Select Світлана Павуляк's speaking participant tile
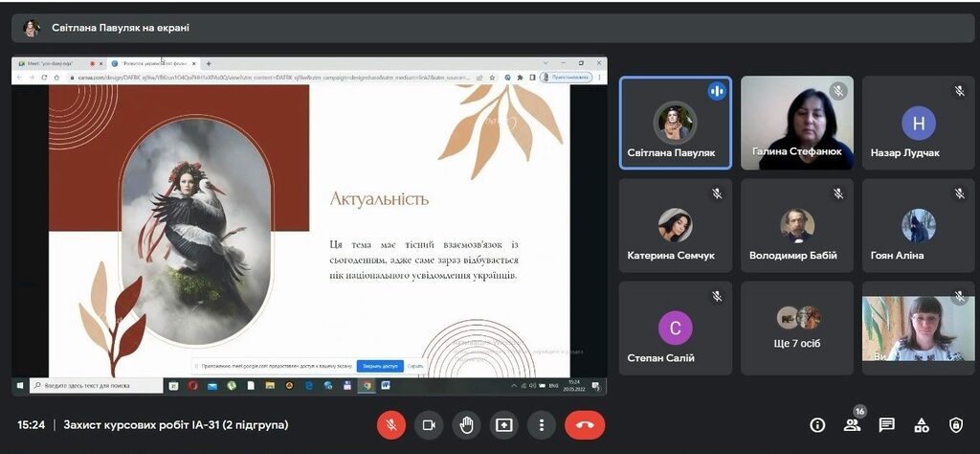The image size is (980, 454). tap(675, 123)
